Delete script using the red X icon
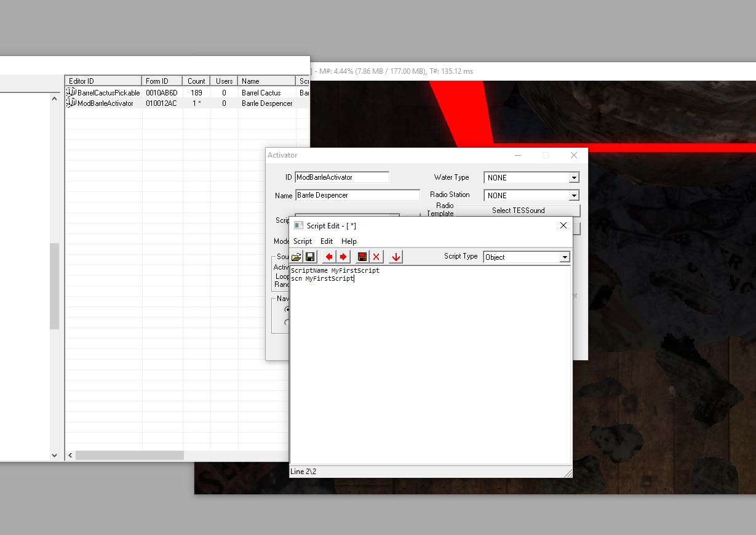The height and width of the screenshot is (535, 756). coord(376,257)
